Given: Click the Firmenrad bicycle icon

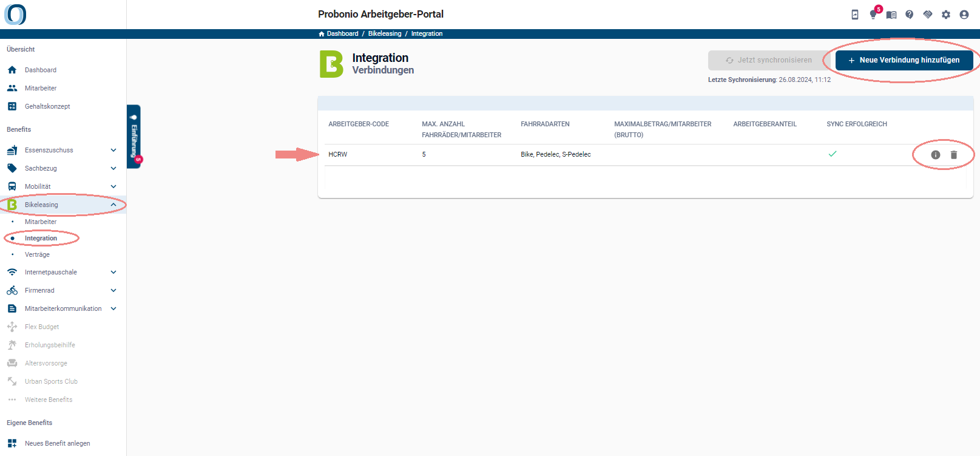Looking at the screenshot, I should tap(12, 290).
